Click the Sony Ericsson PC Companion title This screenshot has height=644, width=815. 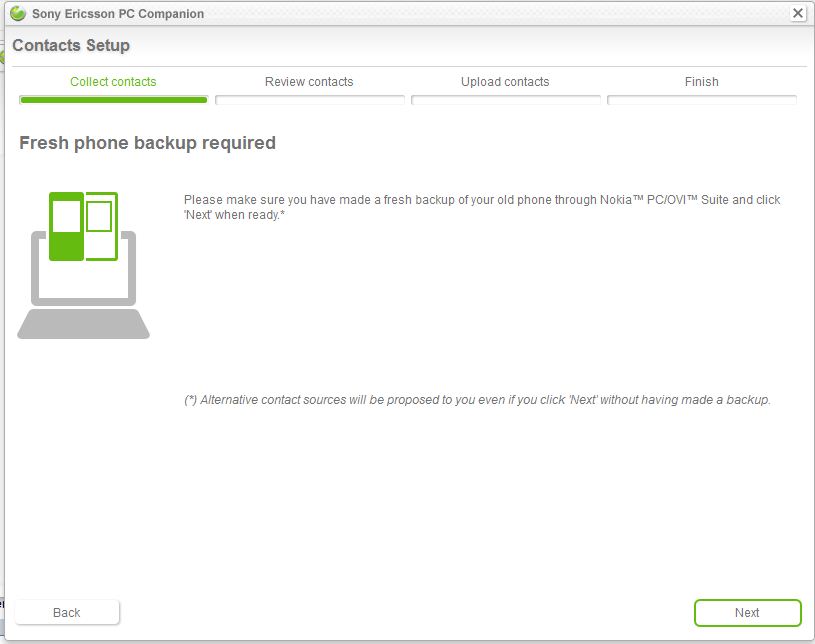point(118,14)
